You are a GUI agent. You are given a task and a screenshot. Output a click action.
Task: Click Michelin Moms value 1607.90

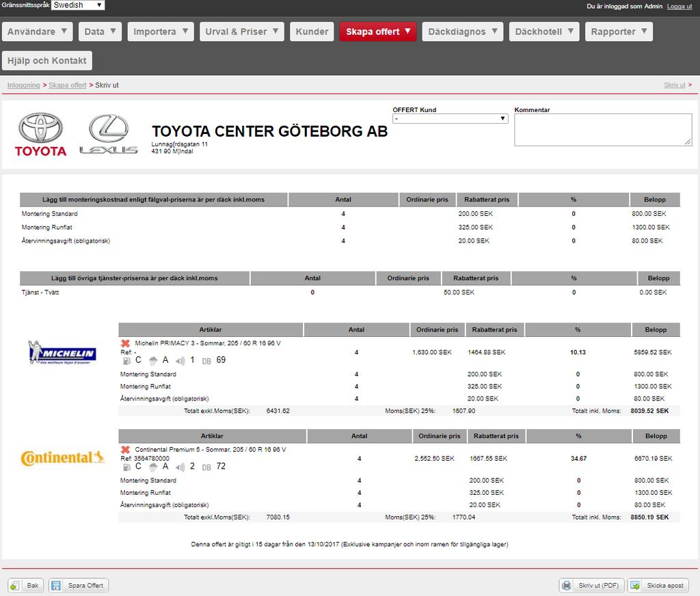(x=464, y=411)
